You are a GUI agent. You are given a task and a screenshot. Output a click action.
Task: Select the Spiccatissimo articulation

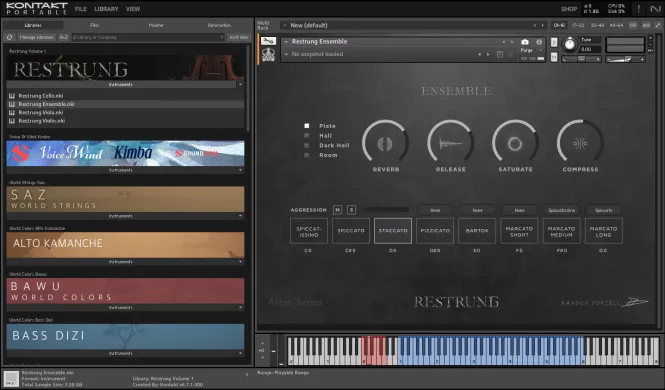pyautogui.click(x=309, y=231)
